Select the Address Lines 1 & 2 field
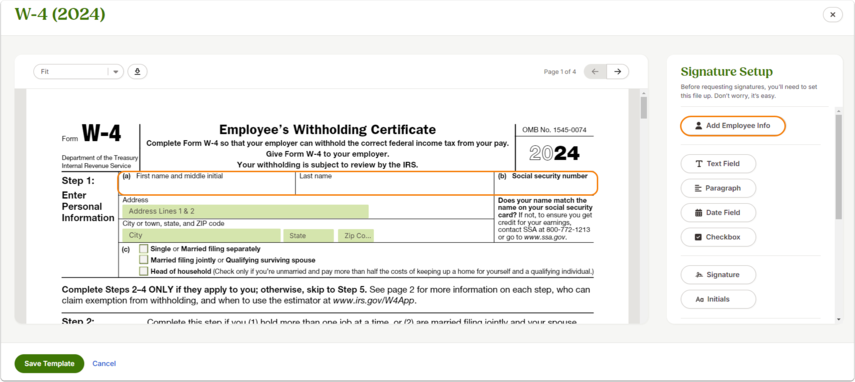 [x=245, y=211]
